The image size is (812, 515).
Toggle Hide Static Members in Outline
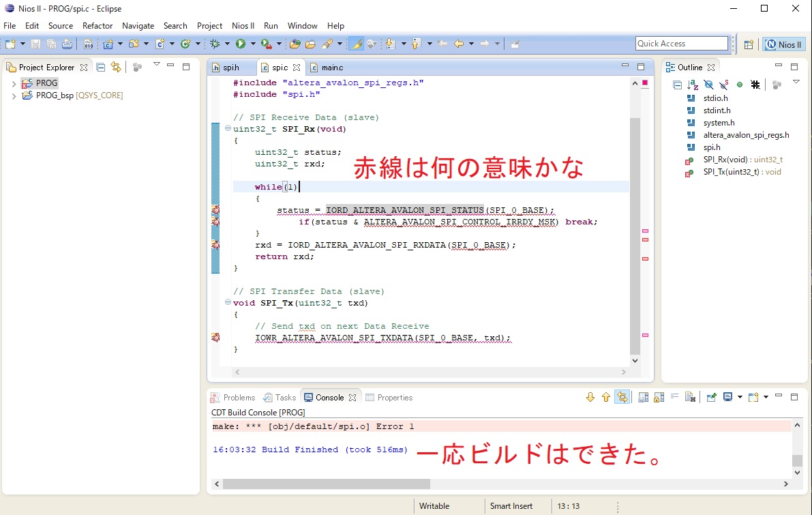pyautogui.click(x=724, y=85)
